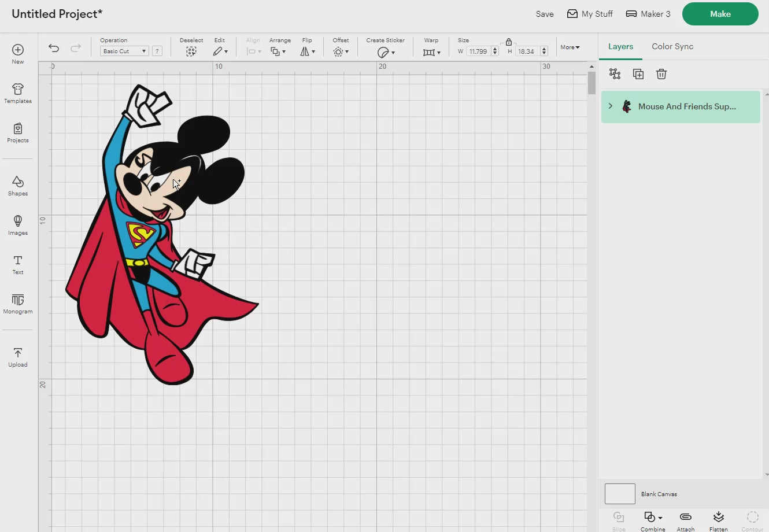Click the width size field
769x532 pixels.
click(478, 51)
